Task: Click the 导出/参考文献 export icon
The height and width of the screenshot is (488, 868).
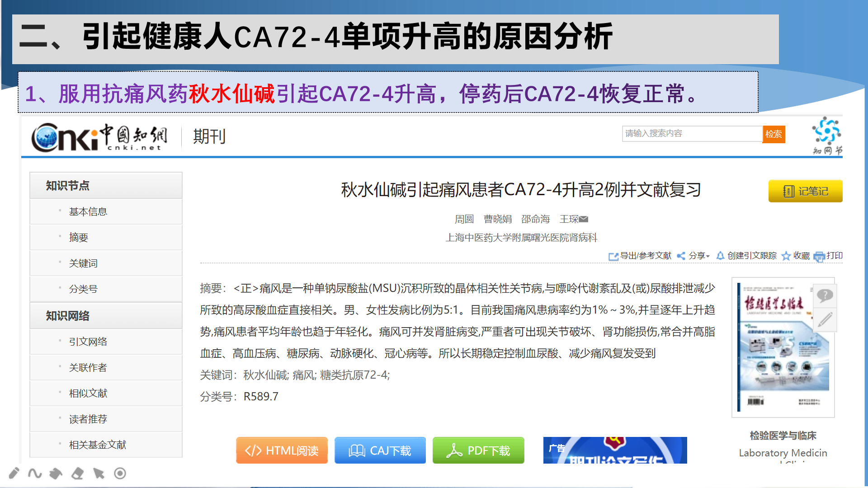Action: click(613, 257)
